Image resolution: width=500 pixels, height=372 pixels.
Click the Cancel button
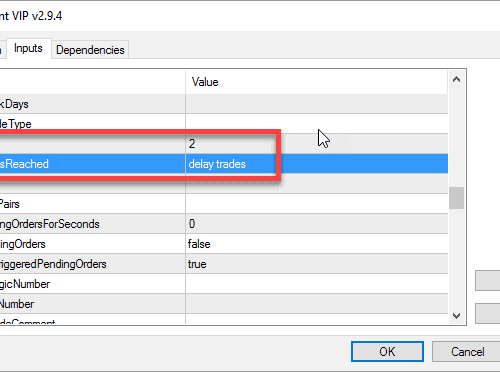(467, 352)
